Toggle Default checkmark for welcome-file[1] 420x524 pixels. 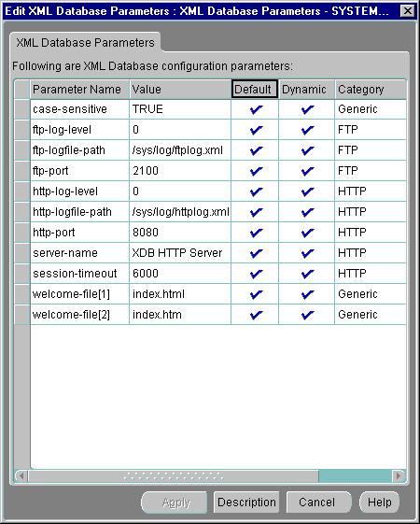pyautogui.click(x=256, y=294)
